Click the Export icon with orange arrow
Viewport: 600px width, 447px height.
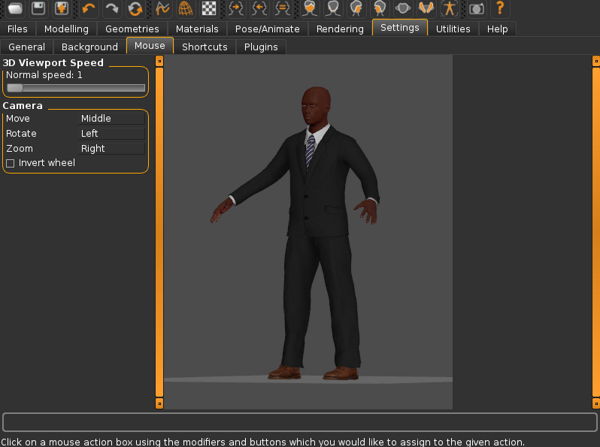pos(62,9)
